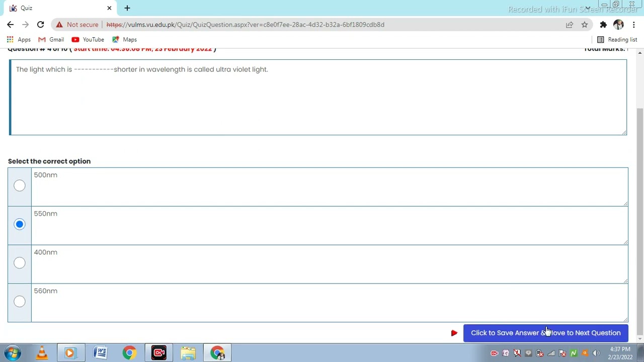Open a new browser tab
This screenshot has width=644, height=362.
click(x=127, y=8)
